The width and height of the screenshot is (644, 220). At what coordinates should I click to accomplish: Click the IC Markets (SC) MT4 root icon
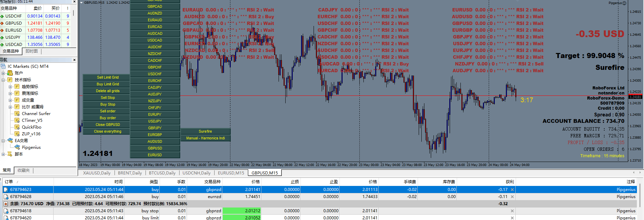click(3, 66)
